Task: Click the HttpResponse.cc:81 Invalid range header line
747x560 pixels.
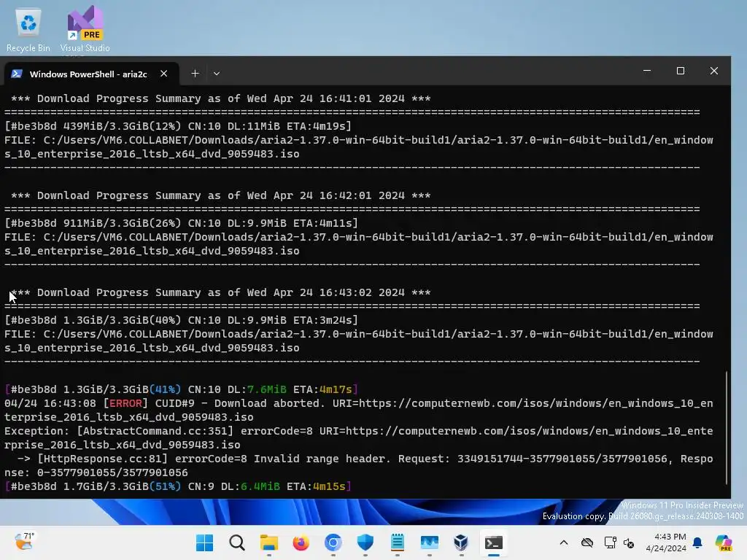Action: point(359,466)
